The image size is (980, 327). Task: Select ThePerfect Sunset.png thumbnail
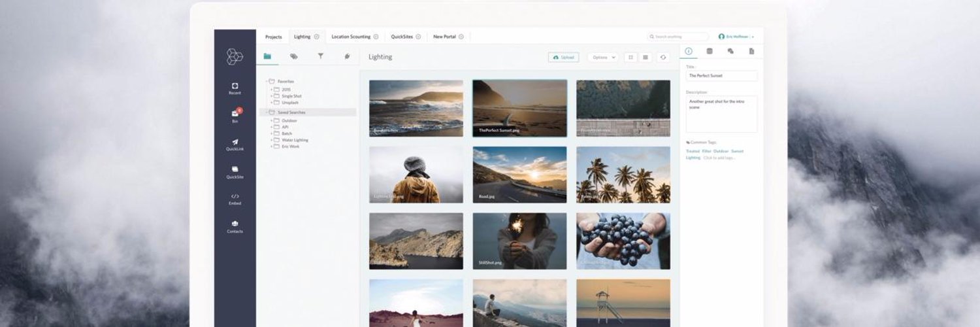[519, 109]
